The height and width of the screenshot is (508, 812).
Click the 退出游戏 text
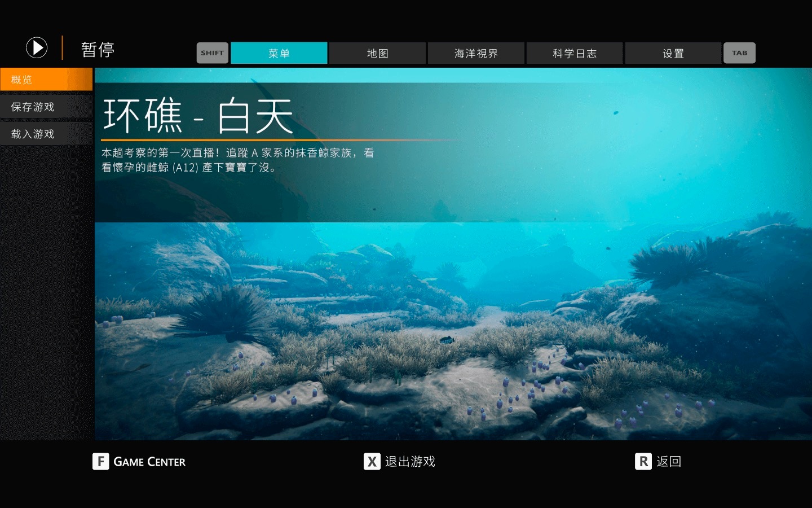pyautogui.click(x=410, y=462)
